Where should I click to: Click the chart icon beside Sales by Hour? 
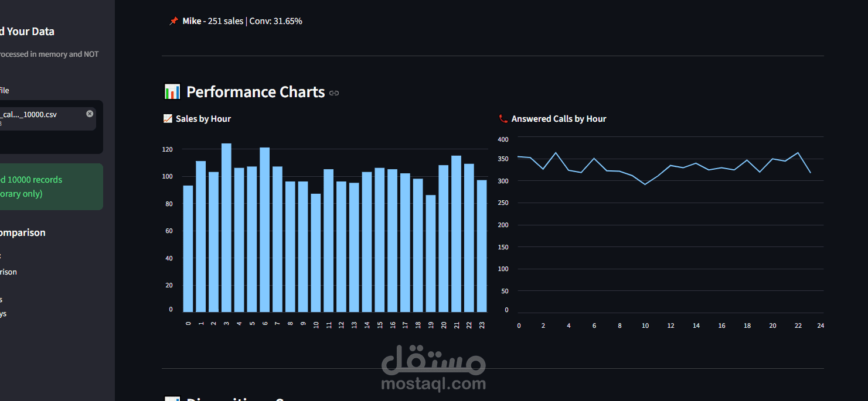(x=168, y=119)
